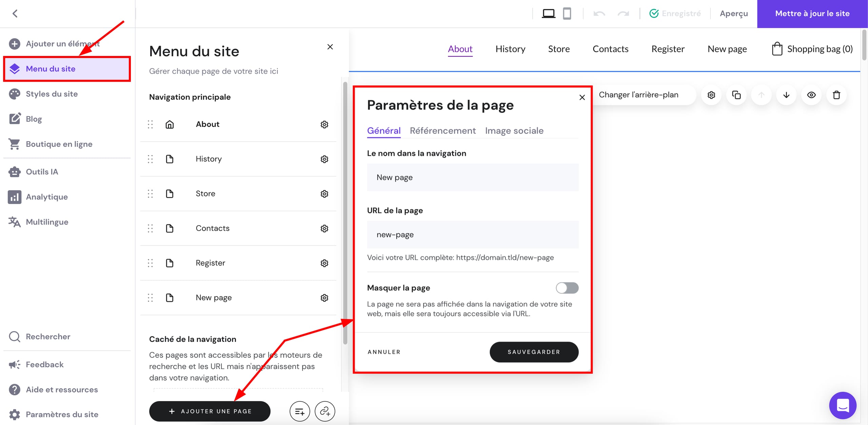Click the duplicate section icon
This screenshot has height=425, width=868.
pos(736,95)
